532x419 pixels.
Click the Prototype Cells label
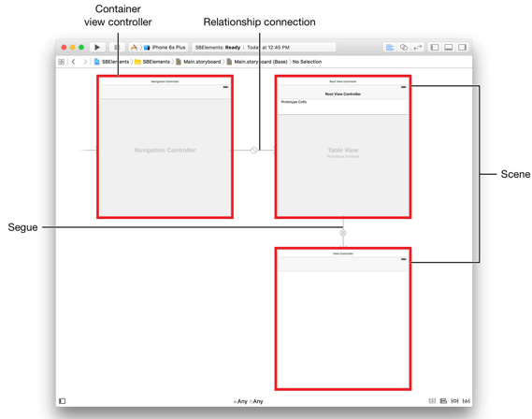pos(294,102)
